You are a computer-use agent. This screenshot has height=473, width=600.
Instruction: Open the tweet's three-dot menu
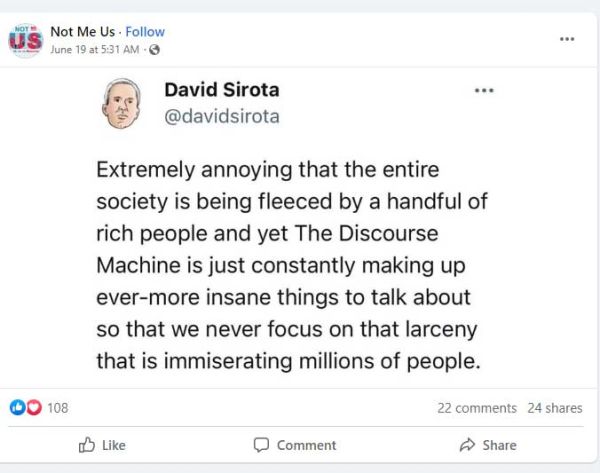pyautogui.click(x=484, y=90)
